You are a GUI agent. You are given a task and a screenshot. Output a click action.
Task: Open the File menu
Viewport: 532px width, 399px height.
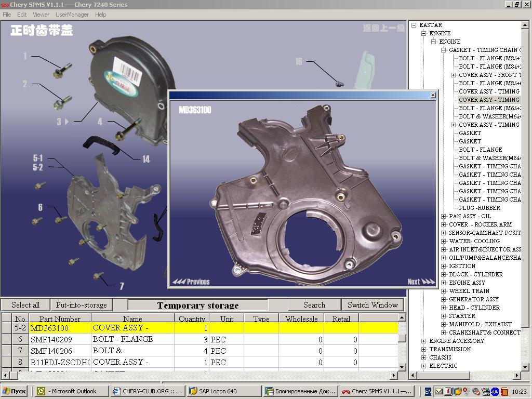(x=7, y=15)
